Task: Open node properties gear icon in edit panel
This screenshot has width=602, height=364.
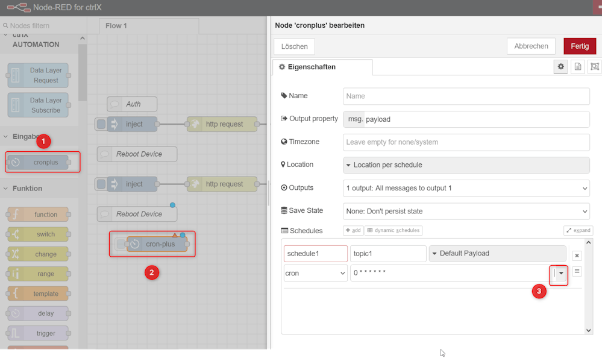Action: [x=561, y=66]
